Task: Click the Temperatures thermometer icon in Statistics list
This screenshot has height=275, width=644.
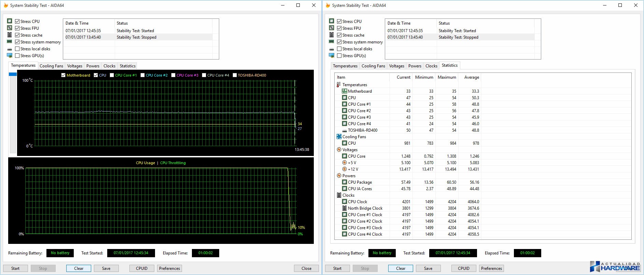Action: (x=339, y=85)
